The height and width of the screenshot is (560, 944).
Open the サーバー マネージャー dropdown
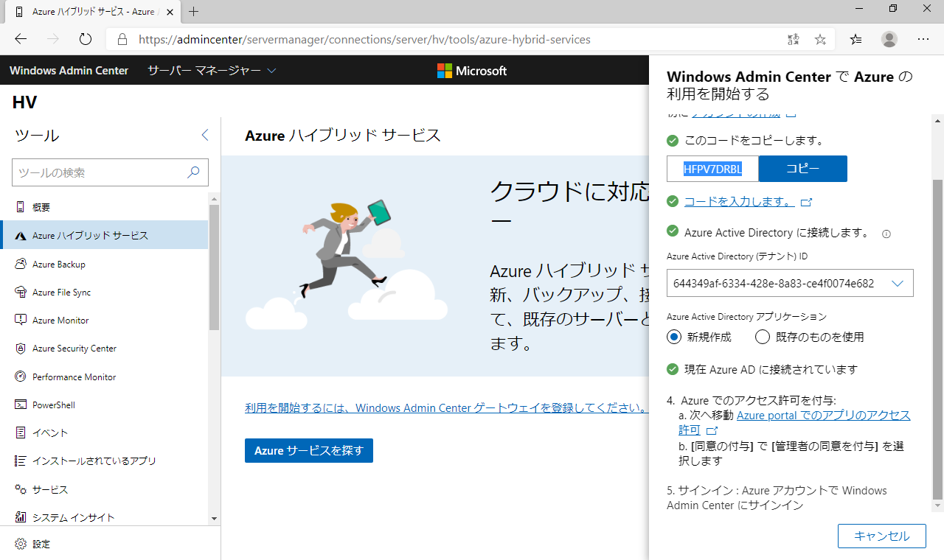pyautogui.click(x=212, y=71)
